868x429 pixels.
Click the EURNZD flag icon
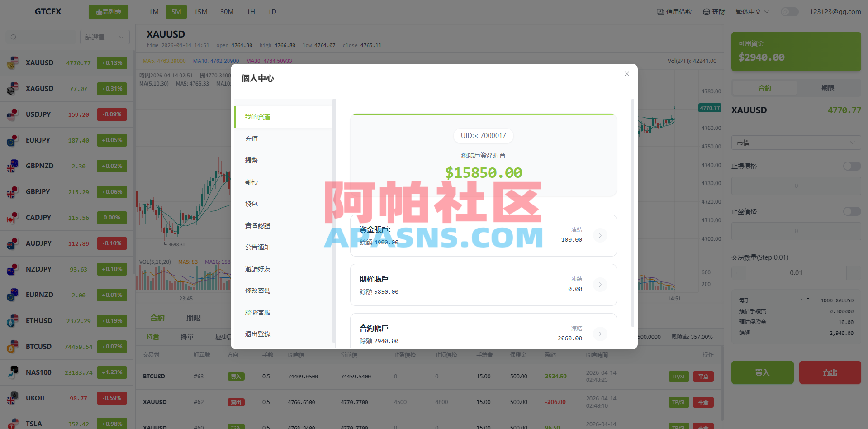pyautogui.click(x=13, y=295)
